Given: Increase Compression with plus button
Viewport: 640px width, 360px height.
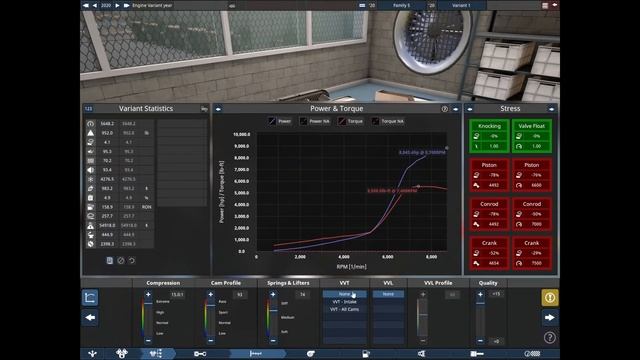Looking at the screenshot, I should tap(148, 294).
